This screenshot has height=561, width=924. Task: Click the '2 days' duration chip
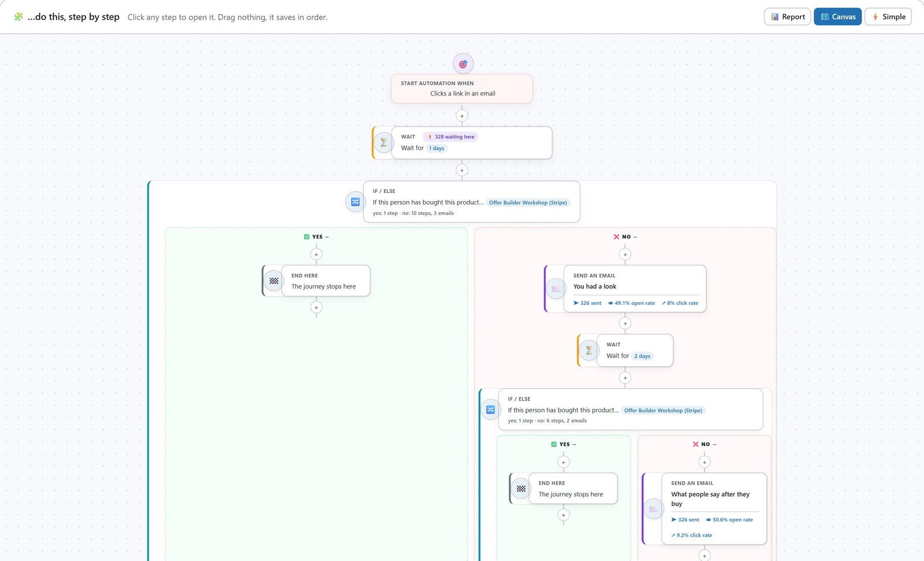point(642,356)
